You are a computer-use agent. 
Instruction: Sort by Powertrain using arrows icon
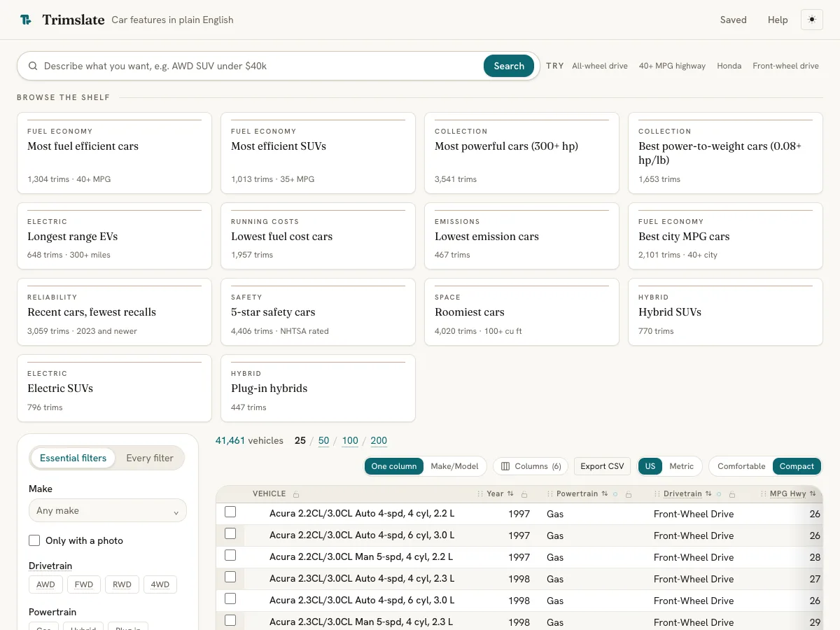(605, 493)
